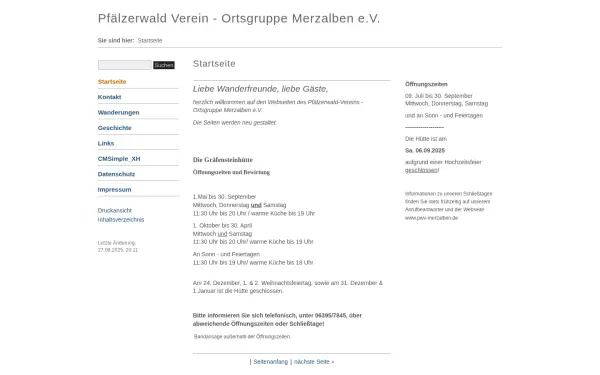Open the Startseite menu item

[112, 82]
